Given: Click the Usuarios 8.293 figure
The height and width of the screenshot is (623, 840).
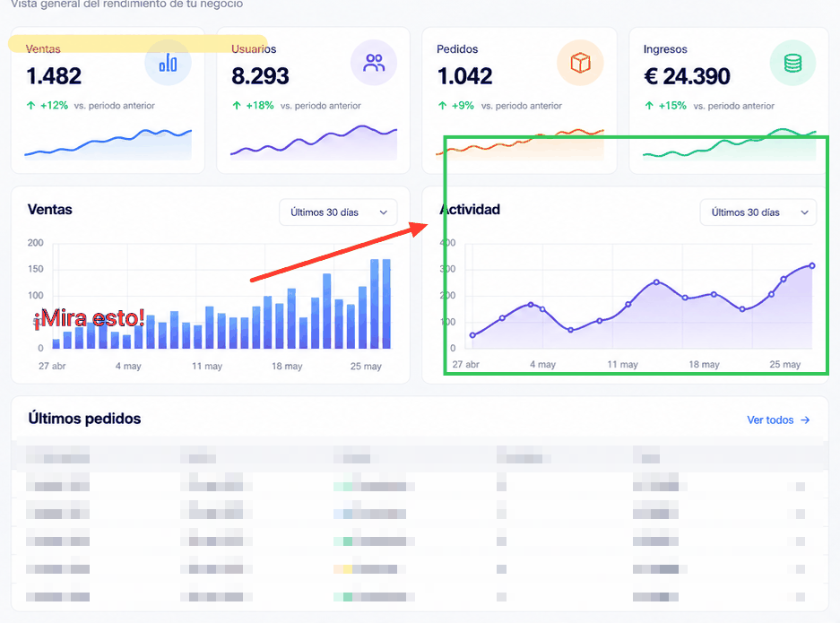Looking at the screenshot, I should coord(260,76).
